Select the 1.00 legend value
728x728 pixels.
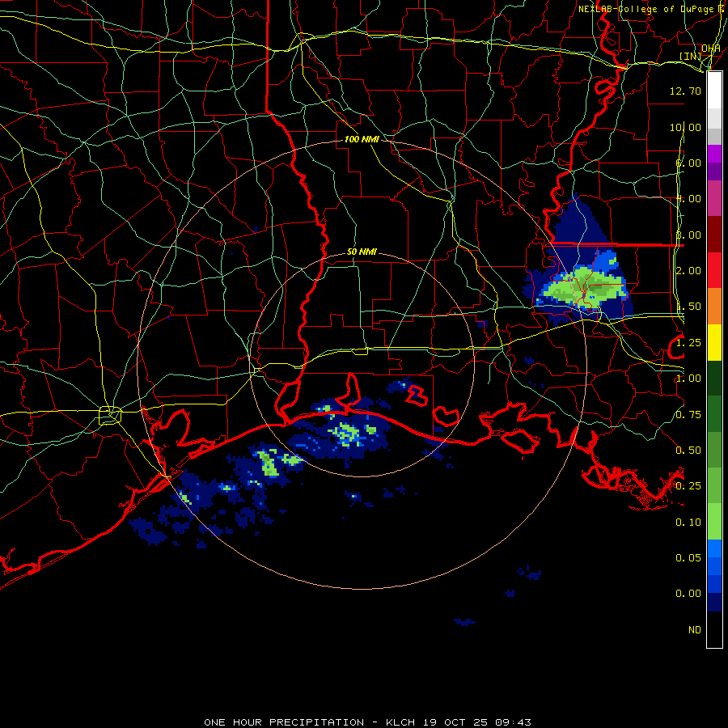pyautogui.click(x=688, y=379)
